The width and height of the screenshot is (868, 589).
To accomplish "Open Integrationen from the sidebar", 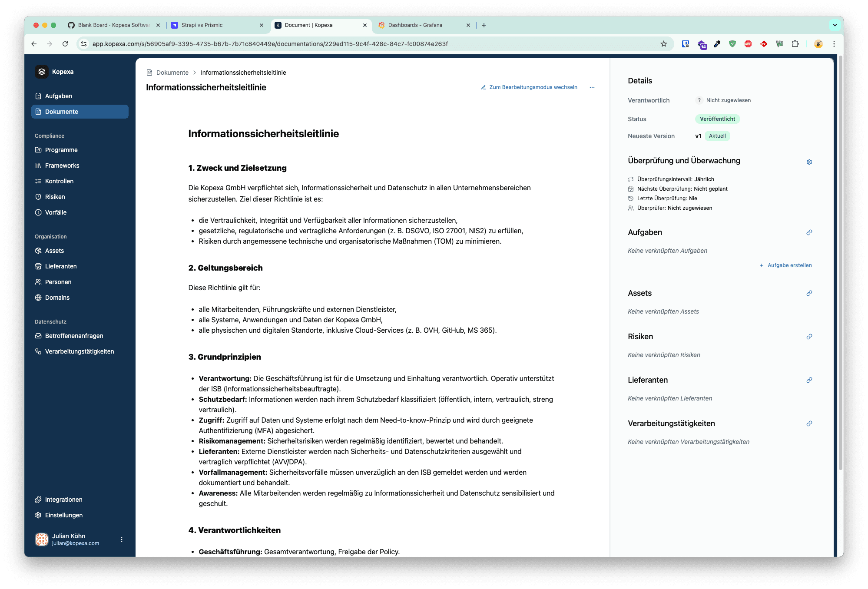I will click(x=63, y=499).
